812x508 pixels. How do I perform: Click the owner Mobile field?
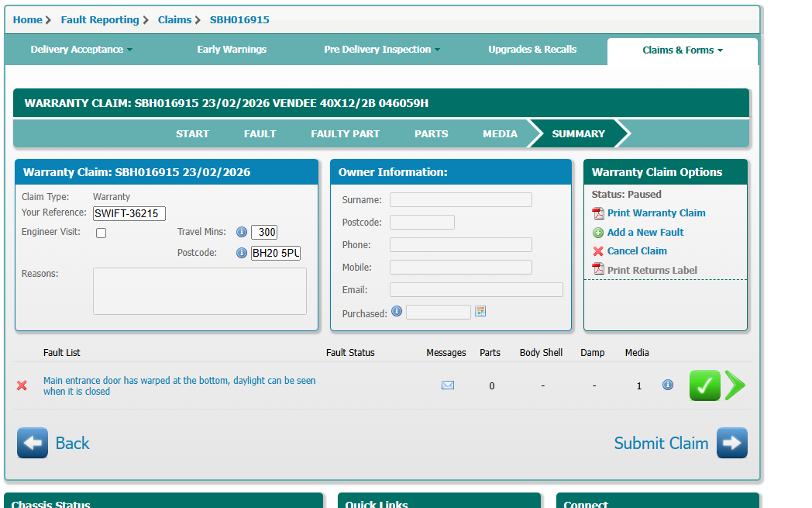coord(461,268)
